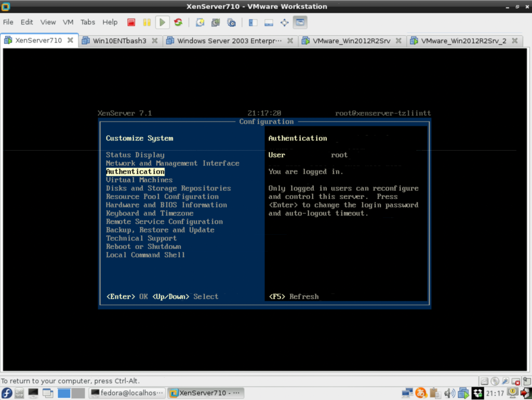Click the hard disk device status icon
The image size is (532, 400).
pyautogui.click(x=485, y=381)
